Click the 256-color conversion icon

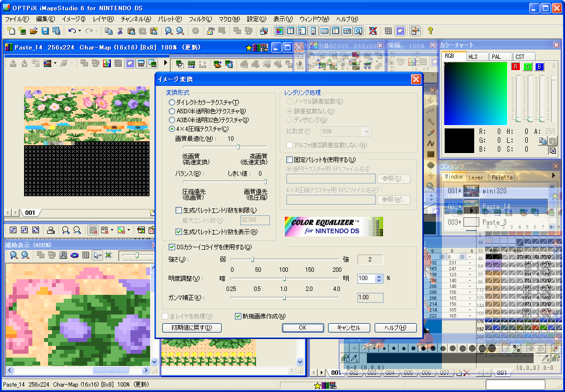coord(211,31)
